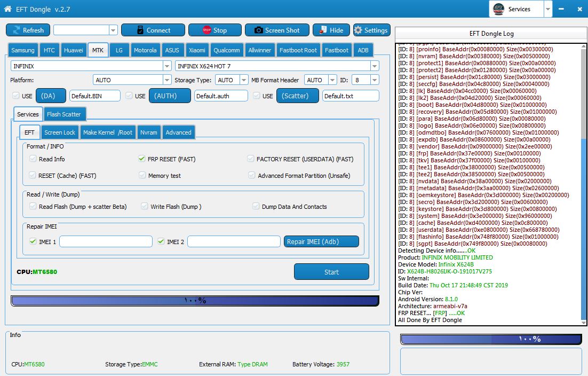Click the log panel vertical scrollbar
The height and width of the screenshot is (376, 588).
[x=584, y=184]
